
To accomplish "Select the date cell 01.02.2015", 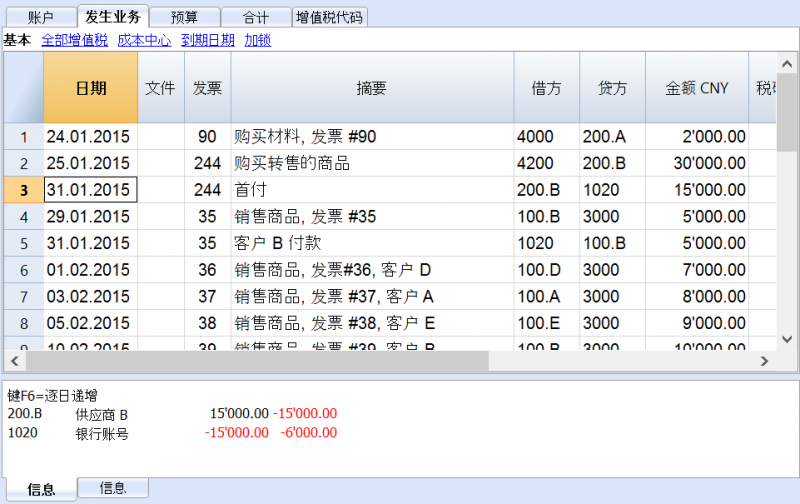I will [x=91, y=270].
